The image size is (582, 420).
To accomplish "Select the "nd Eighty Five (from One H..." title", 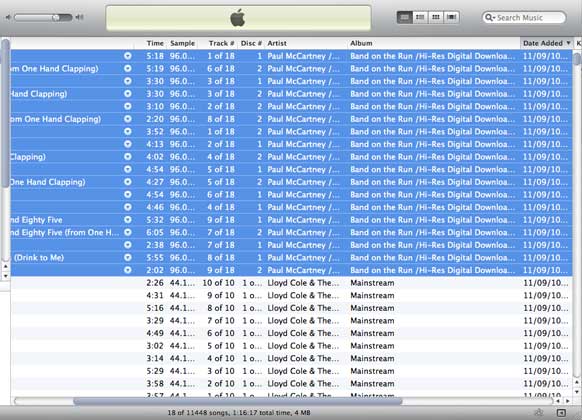I will pyautogui.click(x=65, y=232).
